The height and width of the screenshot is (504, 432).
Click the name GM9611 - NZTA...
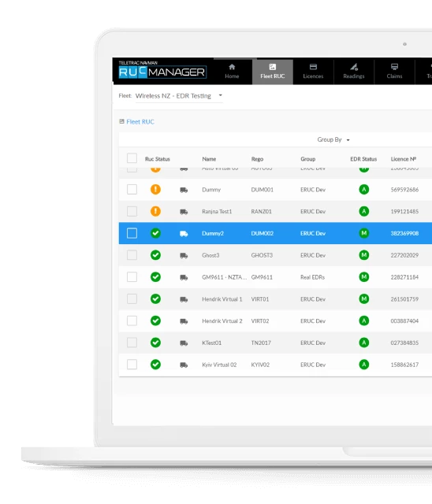pyautogui.click(x=224, y=277)
